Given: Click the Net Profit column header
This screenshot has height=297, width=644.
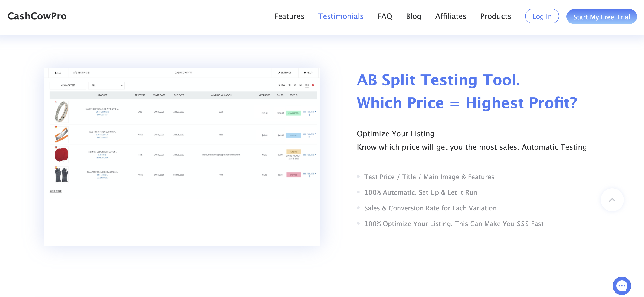Looking at the screenshot, I should point(264,95).
